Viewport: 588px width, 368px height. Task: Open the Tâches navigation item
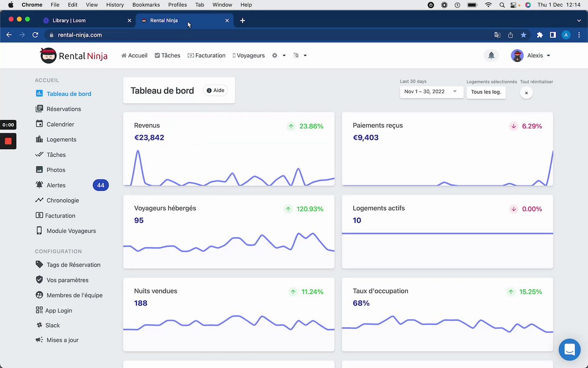click(x=167, y=56)
